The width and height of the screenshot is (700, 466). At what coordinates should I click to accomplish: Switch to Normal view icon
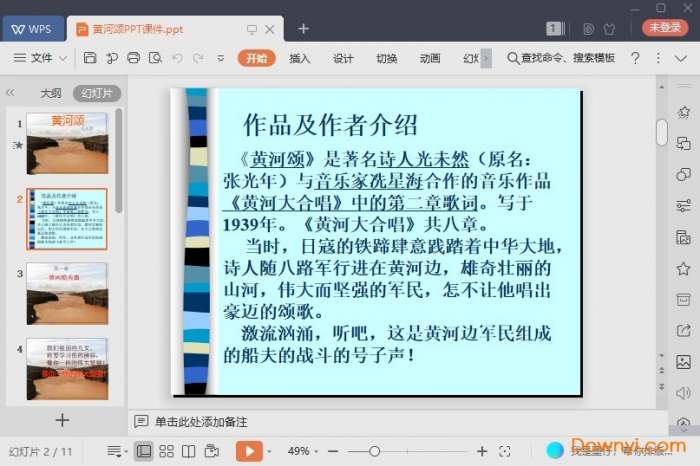[144, 451]
